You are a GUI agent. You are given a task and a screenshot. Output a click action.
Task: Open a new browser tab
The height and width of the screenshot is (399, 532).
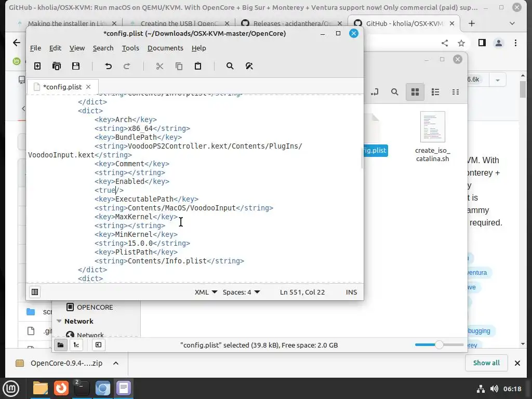point(472,23)
